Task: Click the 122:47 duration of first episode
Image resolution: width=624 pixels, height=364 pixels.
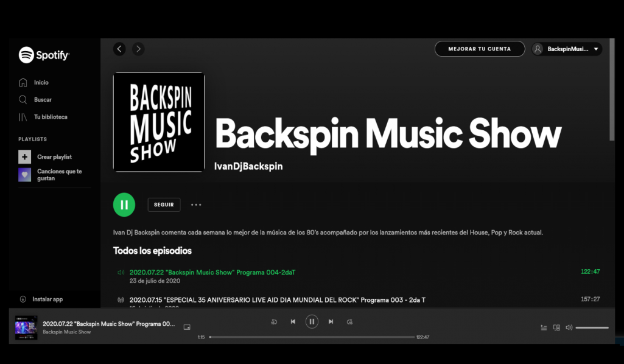Action: (x=590, y=271)
